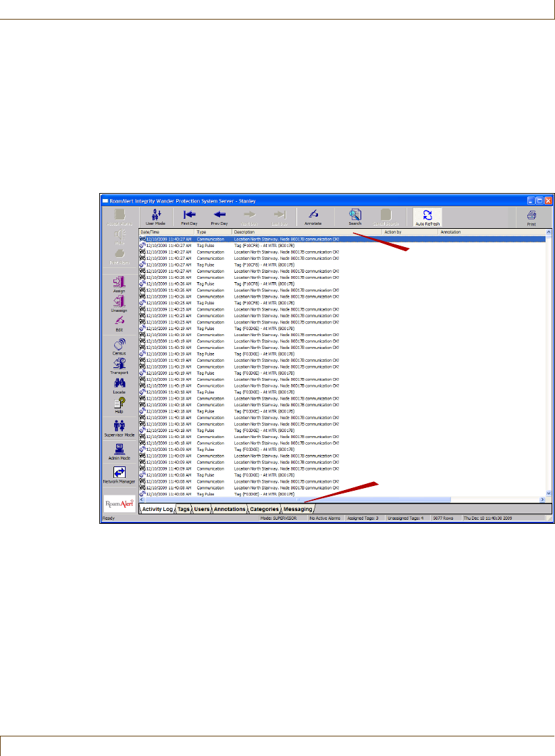Click 'No Active Alarms' status entry
This screenshot has height=756, width=555.
(325, 518)
